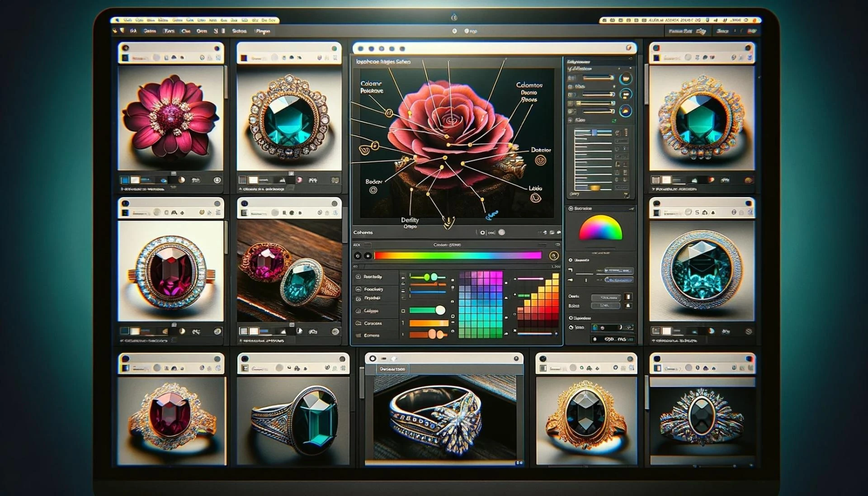Click the Lines button under Balance
Viewport: 868px width, 496px height.
[606, 305]
